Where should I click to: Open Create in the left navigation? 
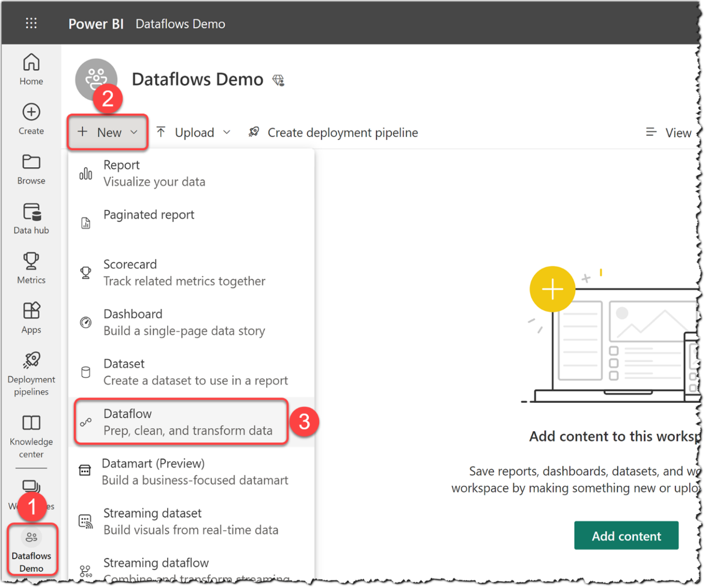31,119
